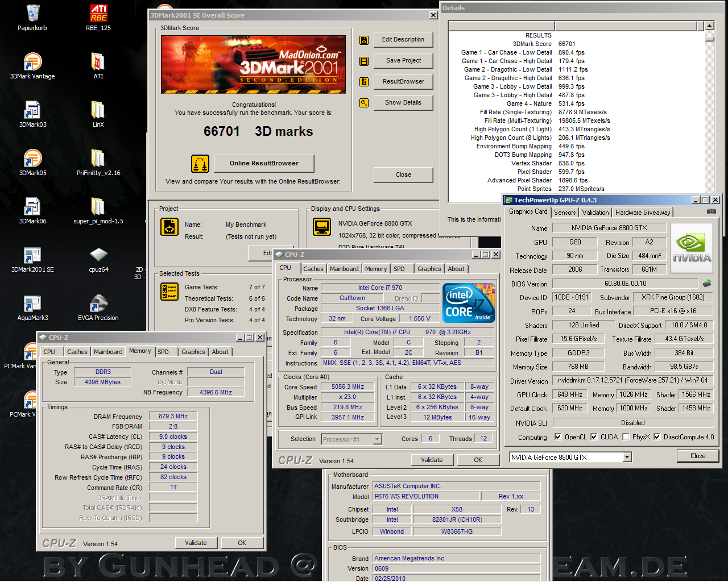Click the floppy icon beside Save Project
Screen dimensions: 728x582
tap(364, 61)
